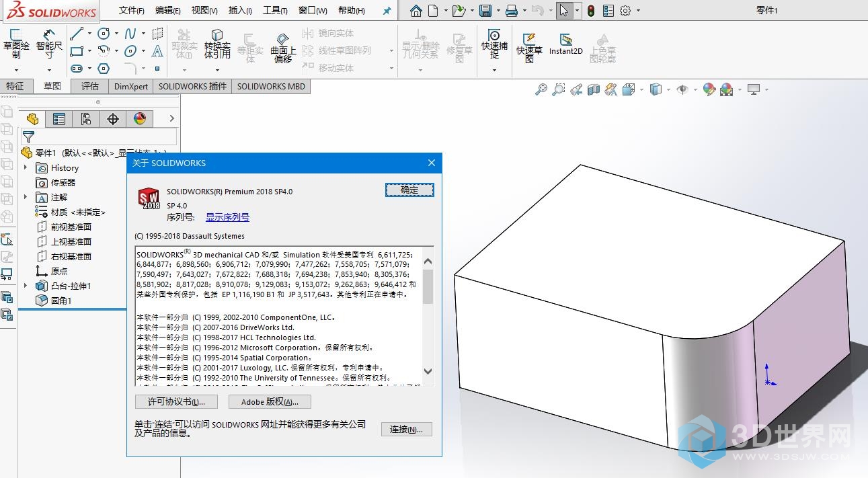Open the PropertyManager tab
Image resolution: width=868 pixels, height=478 pixels.
[59, 119]
